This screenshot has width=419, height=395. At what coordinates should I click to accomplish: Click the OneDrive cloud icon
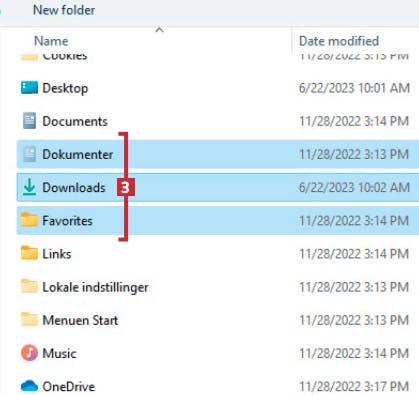(x=29, y=386)
